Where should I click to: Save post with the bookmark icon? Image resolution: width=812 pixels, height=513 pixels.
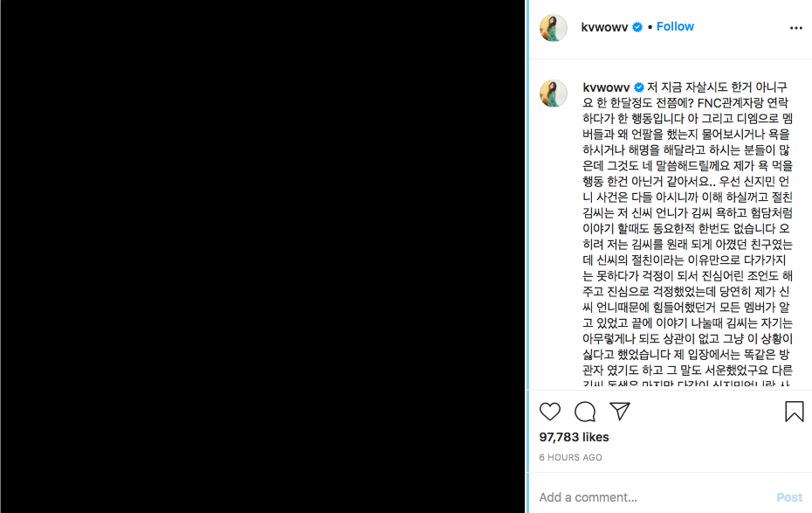(x=794, y=412)
